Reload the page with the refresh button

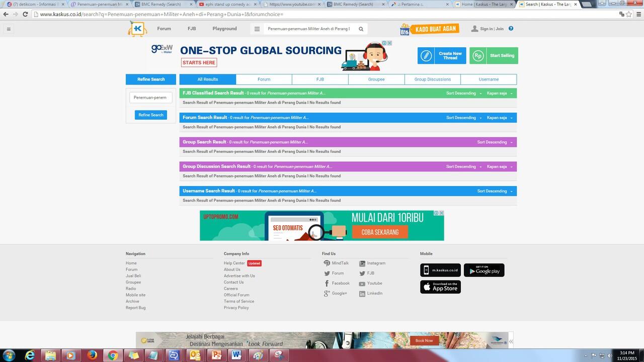25,14
